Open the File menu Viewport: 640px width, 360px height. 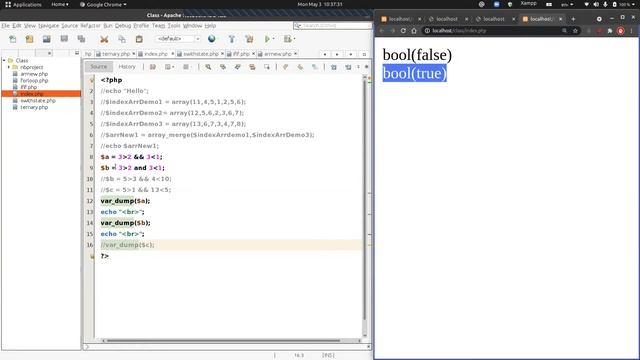[5, 26]
